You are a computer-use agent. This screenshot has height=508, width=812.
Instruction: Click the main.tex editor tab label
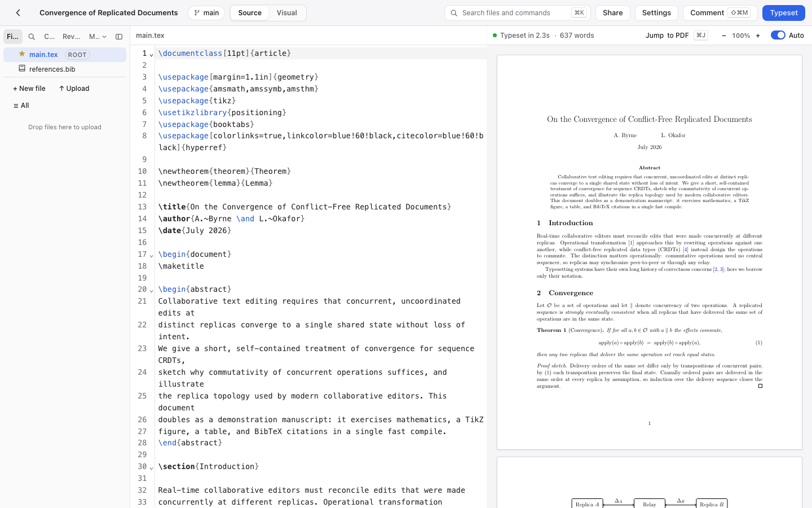pyautogui.click(x=150, y=35)
